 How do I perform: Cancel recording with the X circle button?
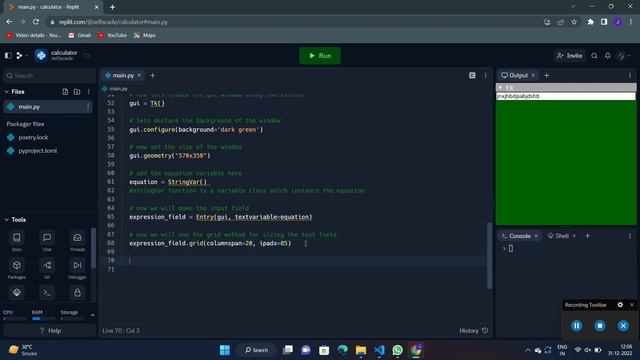click(623, 326)
